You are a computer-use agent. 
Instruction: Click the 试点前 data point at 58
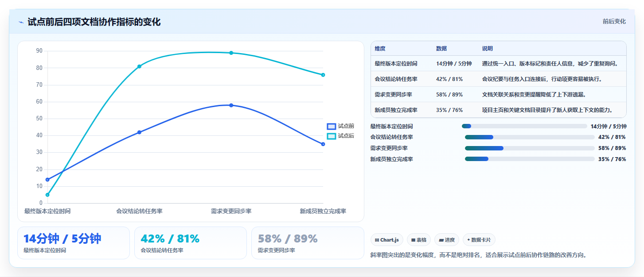tap(231, 105)
